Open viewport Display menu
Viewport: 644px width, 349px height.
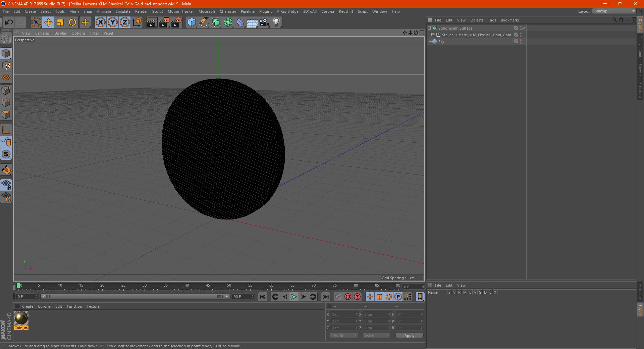click(60, 33)
